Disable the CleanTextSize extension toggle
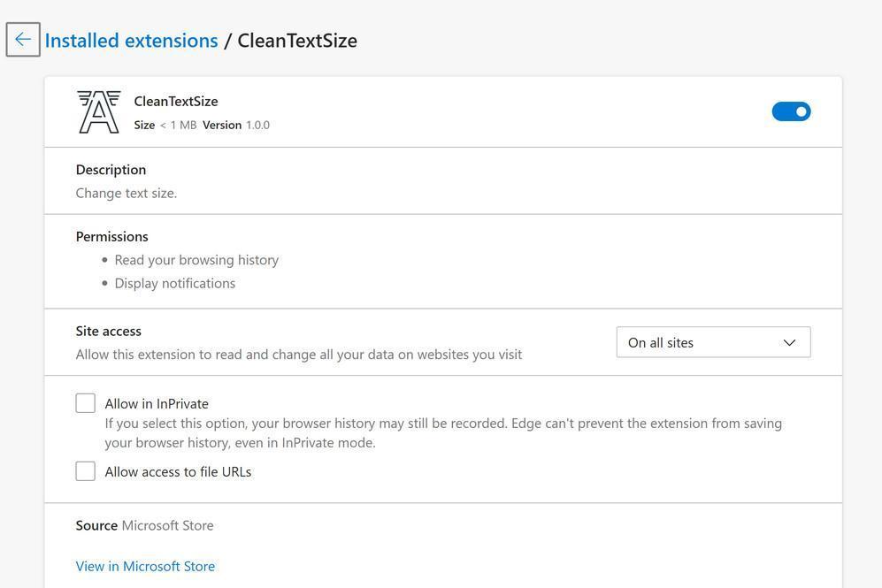Image resolution: width=882 pixels, height=588 pixels. pos(791,111)
